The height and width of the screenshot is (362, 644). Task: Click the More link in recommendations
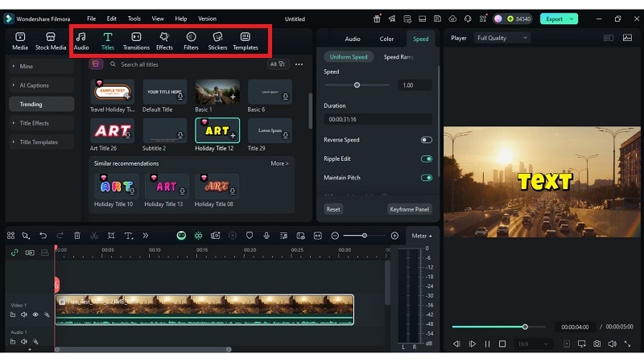coord(279,163)
